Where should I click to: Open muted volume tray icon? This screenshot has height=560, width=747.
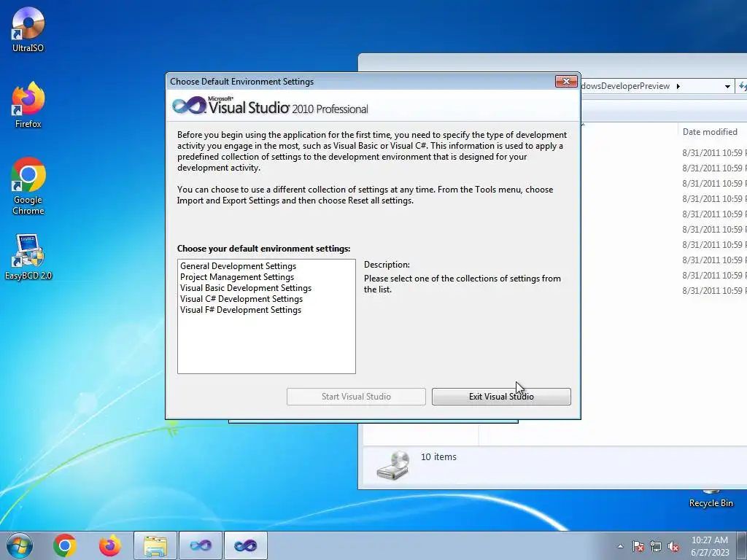point(673,546)
